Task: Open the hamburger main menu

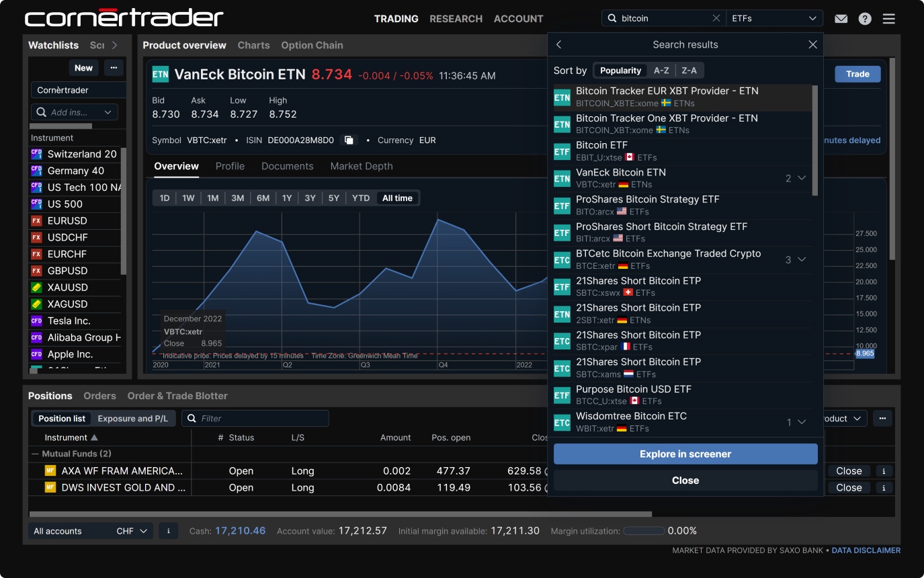Action: click(x=888, y=19)
